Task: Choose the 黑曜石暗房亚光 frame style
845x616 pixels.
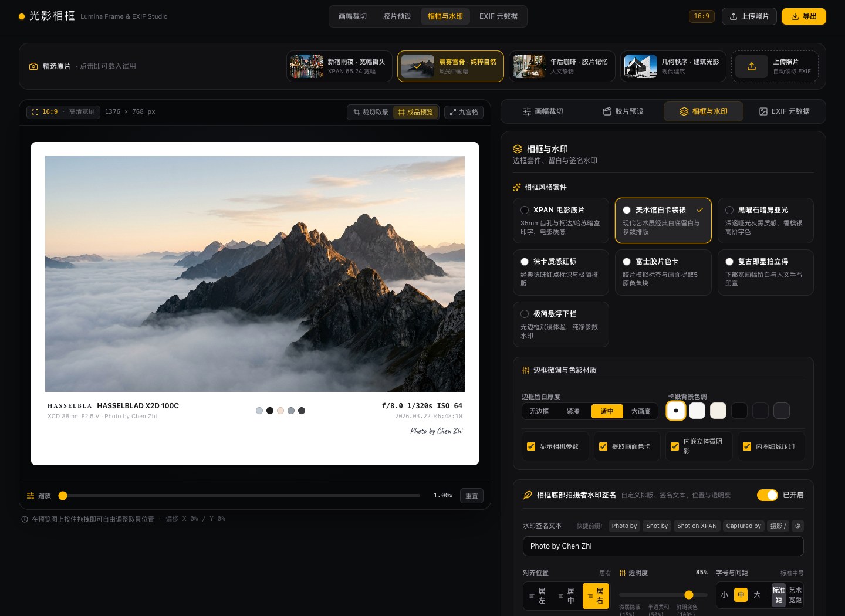Action: (x=765, y=221)
